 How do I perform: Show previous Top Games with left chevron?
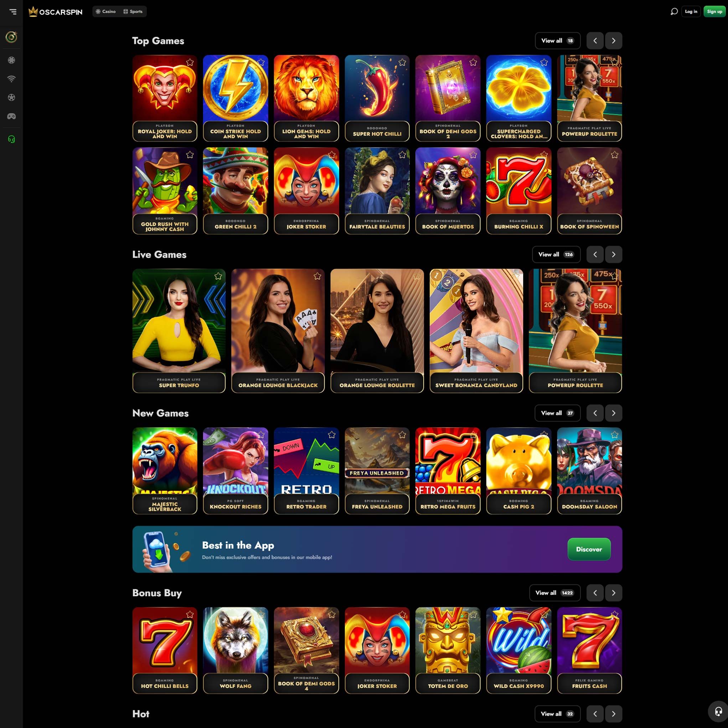pos(595,41)
